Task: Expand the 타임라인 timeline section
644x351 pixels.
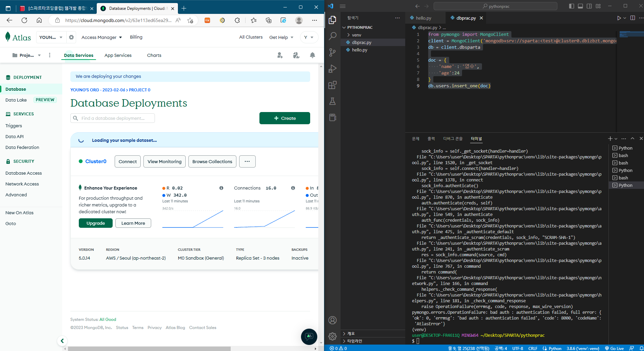Action: coord(372,341)
